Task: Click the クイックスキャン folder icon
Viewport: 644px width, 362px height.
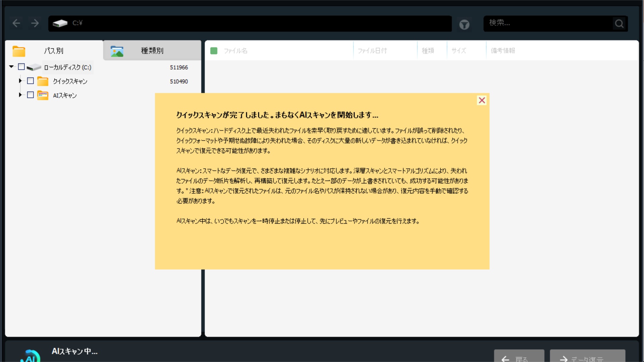Action: click(x=43, y=81)
